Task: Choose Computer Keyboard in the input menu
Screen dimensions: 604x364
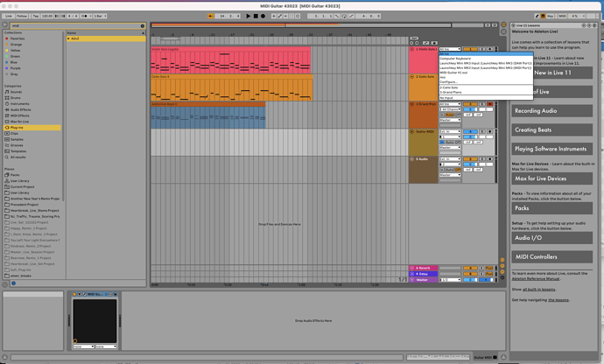Action: pyautogui.click(x=486, y=58)
